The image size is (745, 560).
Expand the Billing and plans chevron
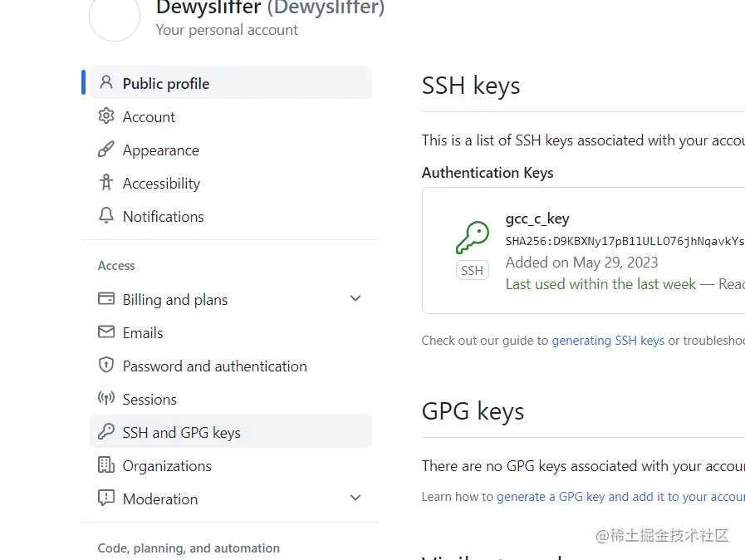(x=355, y=298)
